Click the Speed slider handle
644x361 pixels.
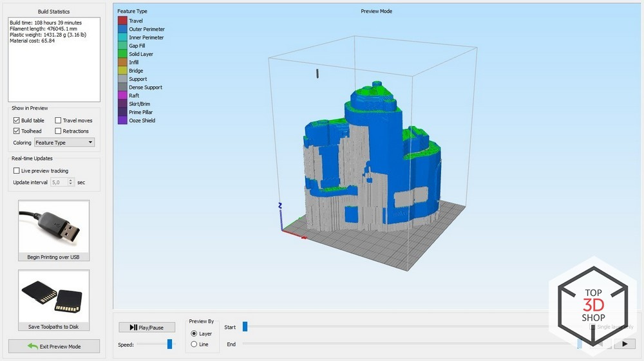(x=169, y=344)
